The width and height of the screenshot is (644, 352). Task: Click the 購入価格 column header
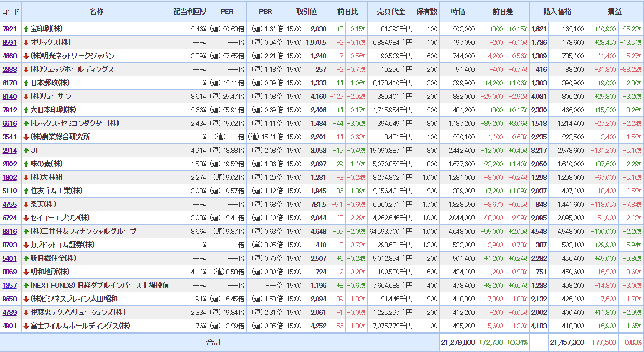(557, 11)
